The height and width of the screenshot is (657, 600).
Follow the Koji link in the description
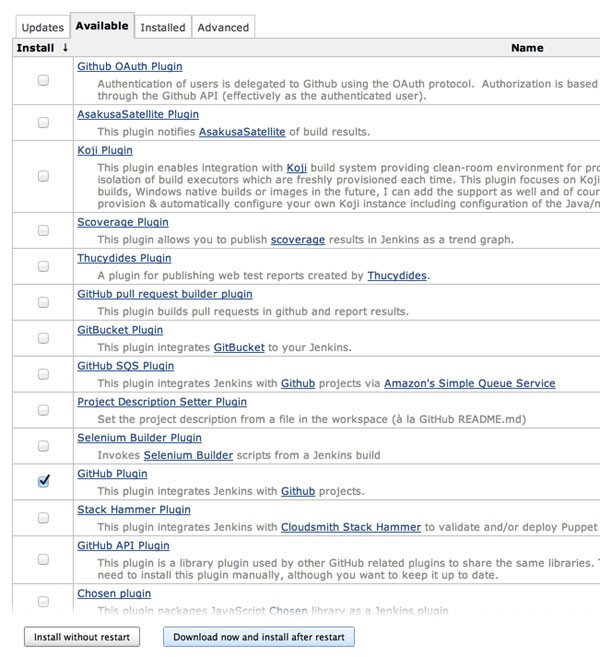tap(296, 168)
